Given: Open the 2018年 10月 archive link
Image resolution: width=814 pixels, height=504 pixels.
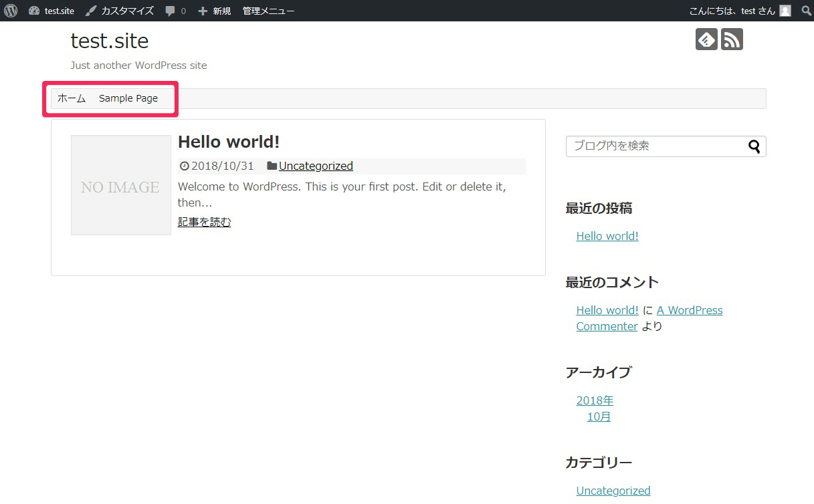Looking at the screenshot, I should pos(595,408).
